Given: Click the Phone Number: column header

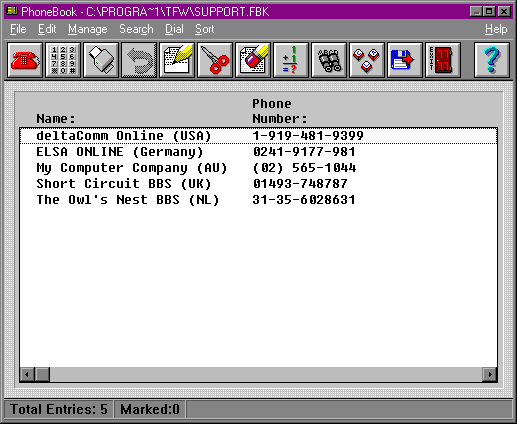Looking at the screenshot, I should [279, 111].
